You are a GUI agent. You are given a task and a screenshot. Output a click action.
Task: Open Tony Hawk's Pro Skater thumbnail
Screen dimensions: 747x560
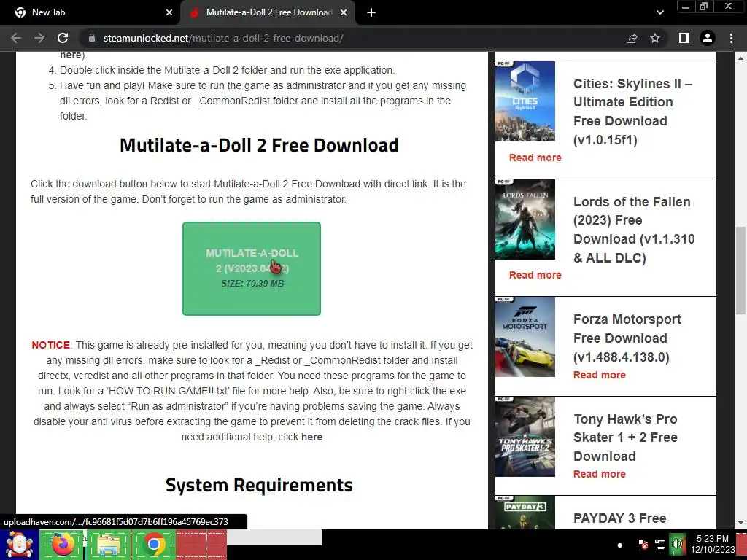(525, 437)
